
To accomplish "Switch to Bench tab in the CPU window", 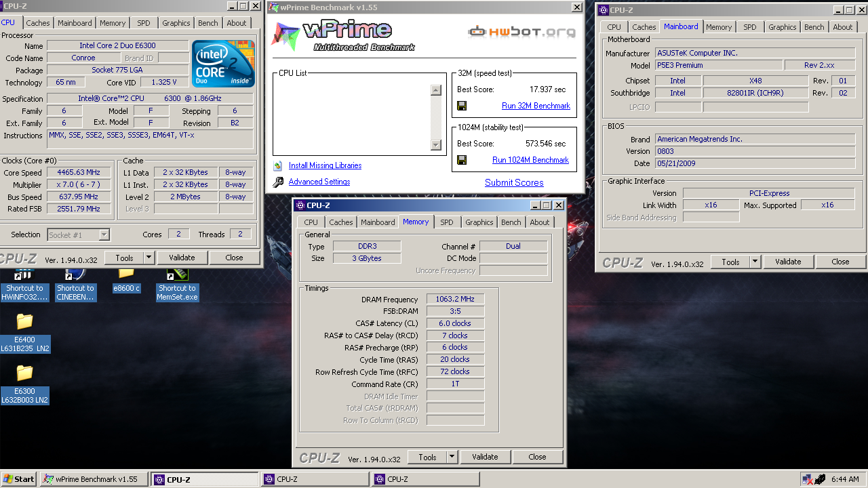I will click(x=208, y=23).
